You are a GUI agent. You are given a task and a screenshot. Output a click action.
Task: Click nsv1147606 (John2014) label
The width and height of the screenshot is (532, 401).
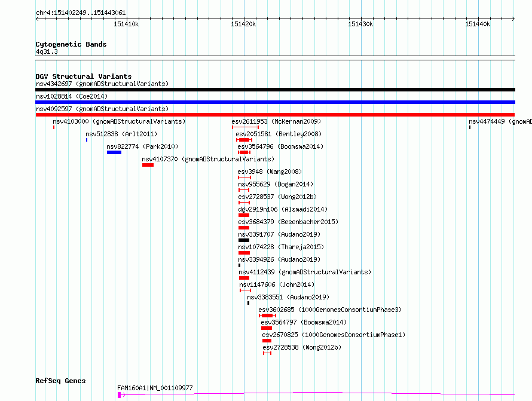pyautogui.click(x=277, y=284)
